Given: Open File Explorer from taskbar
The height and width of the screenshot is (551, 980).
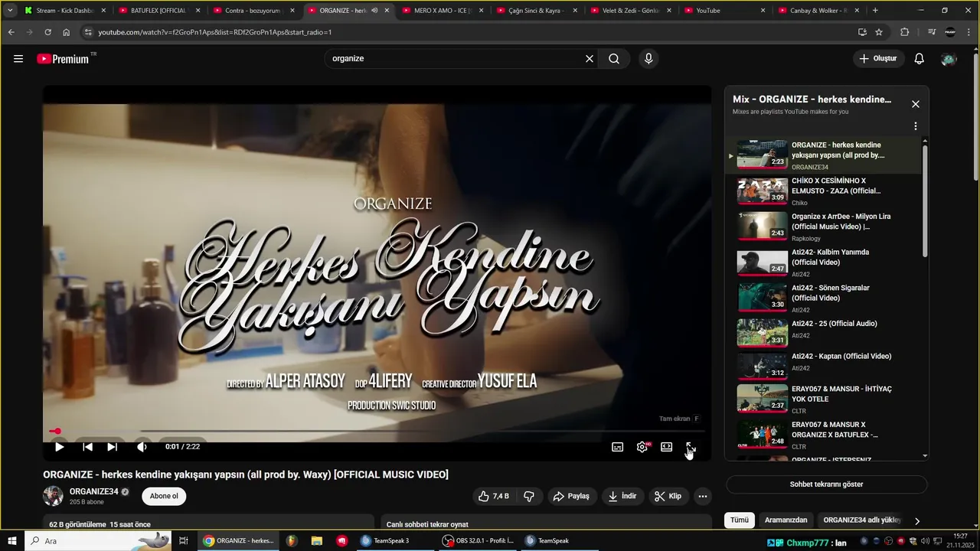Looking at the screenshot, I should point(317,540).
